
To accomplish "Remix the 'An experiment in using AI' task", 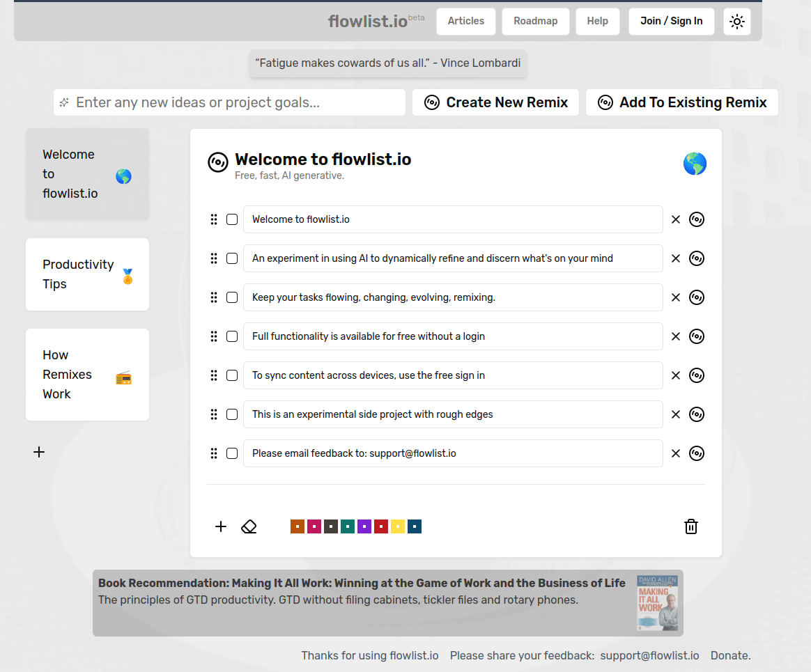I will click(x=697, y=258).
